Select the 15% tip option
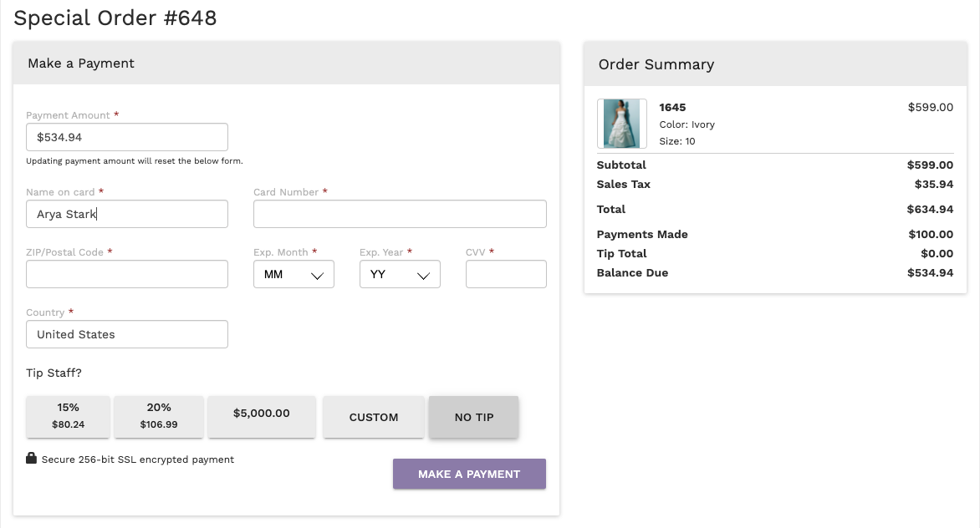Image resolution: width=980 pixels, height=528 pixels. pyautogui.click(x=68, y=416)
